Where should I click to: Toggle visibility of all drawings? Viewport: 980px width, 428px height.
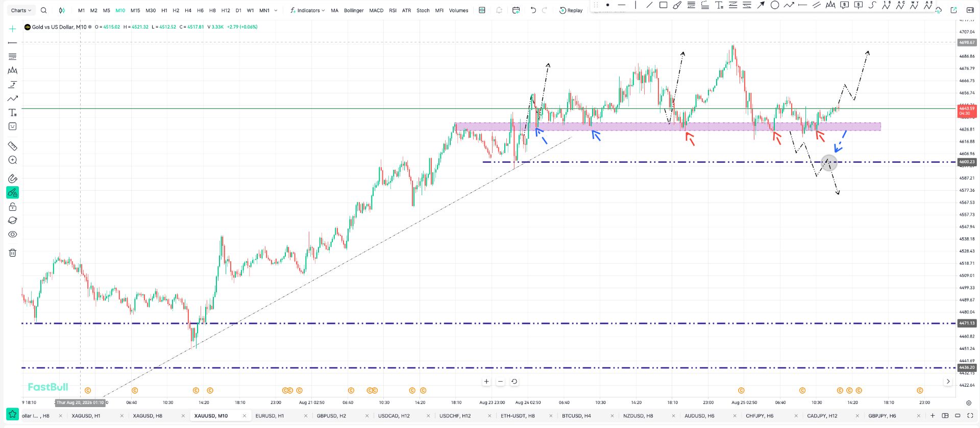tap(13, 235)
